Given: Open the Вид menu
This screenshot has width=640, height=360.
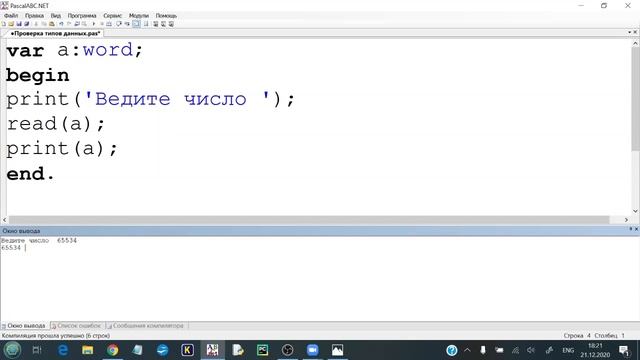Looking at the screenshot, I should [x=56, y=16].
